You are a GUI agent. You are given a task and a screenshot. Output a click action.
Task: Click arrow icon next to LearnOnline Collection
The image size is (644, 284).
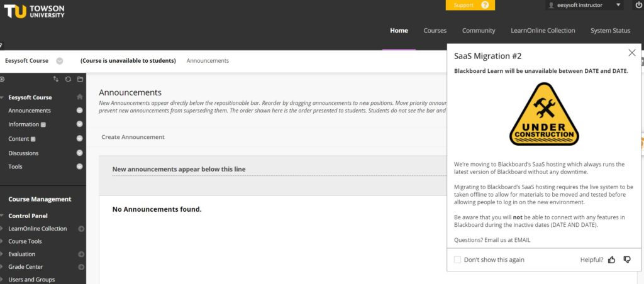81,229
